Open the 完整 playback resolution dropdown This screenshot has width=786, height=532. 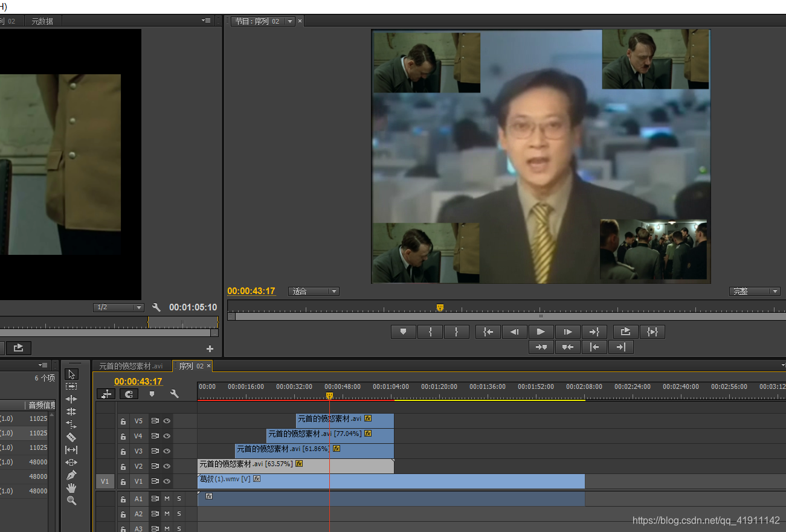(x=755, y=291)
